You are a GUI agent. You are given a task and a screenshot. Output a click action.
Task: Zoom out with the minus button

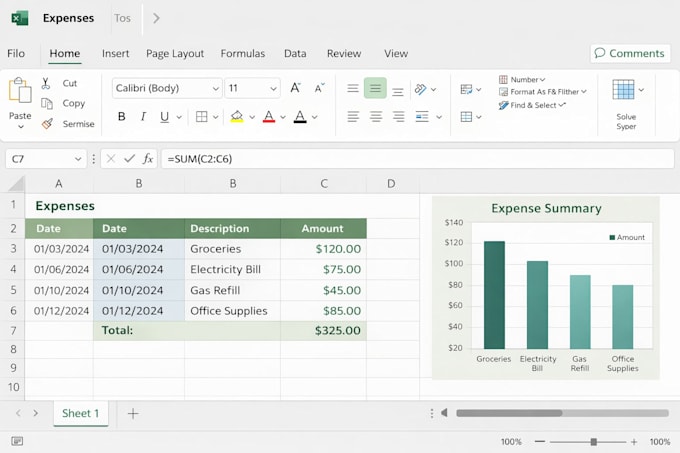tap(540, 442)
